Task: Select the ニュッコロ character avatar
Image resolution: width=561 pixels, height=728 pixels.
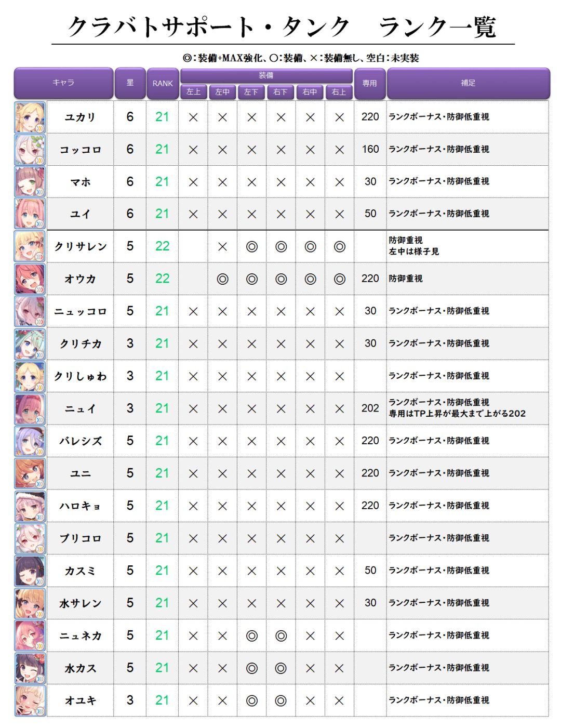Action: click(30, 311)
